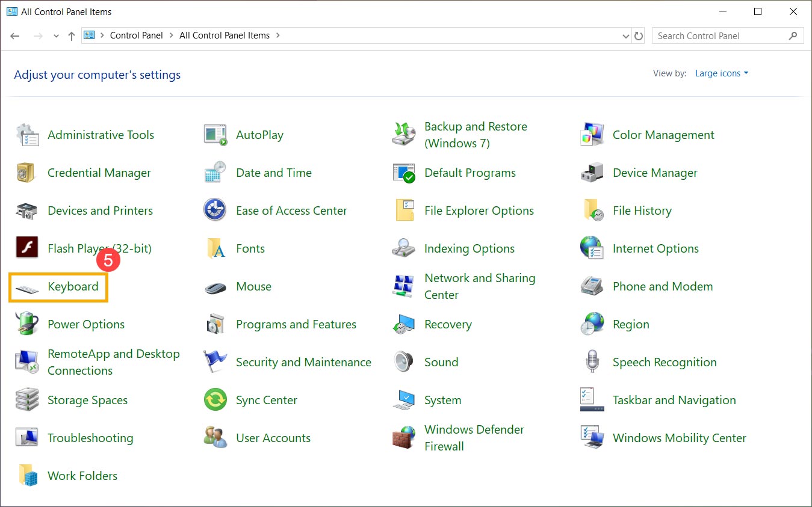Expand chevron after All Control Panel Items
Image resolution: width=812 pixels, height=507 pixels.
point(277,35)
